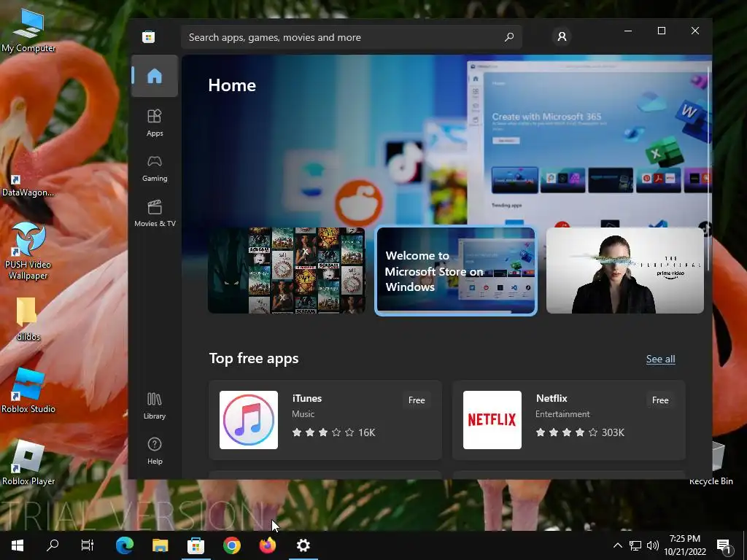Launch Microsoft Edge from taskbar
The height and width of the screenshot is (560, 747).
click(124, 545)
